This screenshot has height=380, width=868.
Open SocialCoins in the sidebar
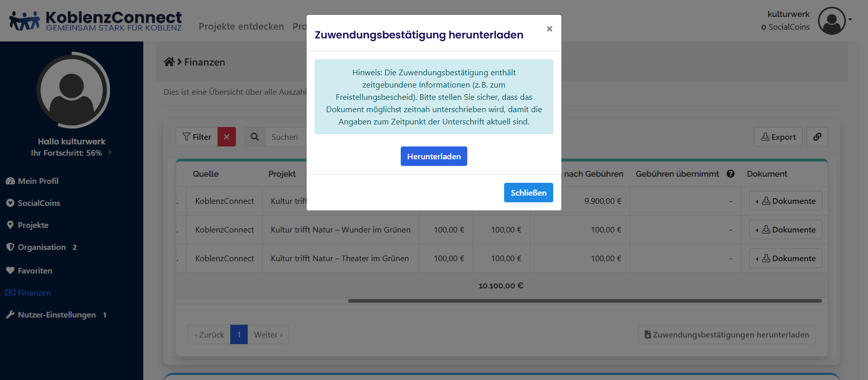point(39,203)
